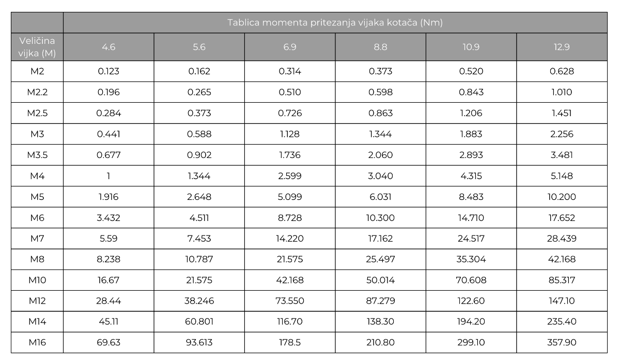This screenshot has height=364, width=620.
Task: Select the M4 torque value in column 4.6
Action: tap(109, 176)
